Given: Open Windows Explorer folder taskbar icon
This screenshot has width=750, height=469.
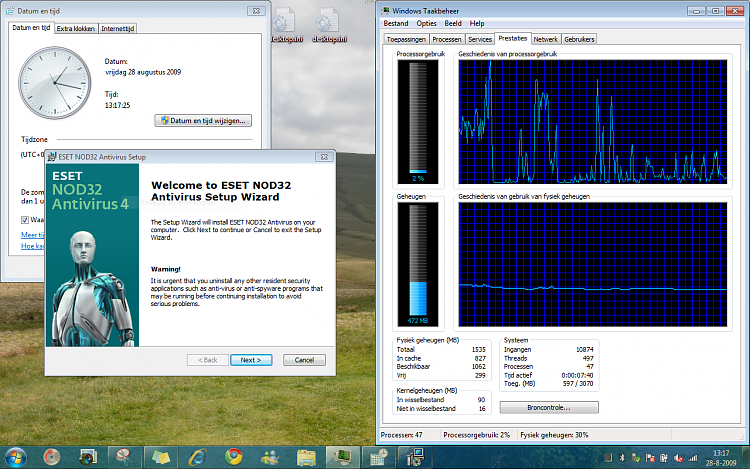Looking at the screenshot, I should [306, 458].
